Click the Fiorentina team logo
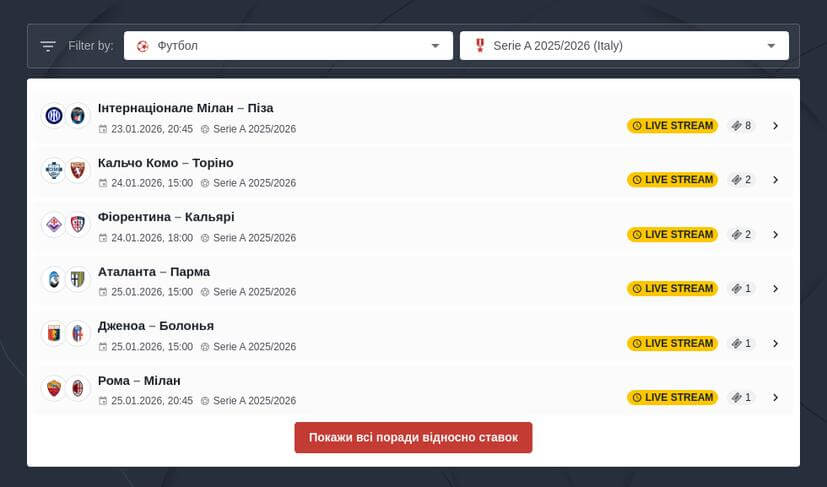This screenshot has height=487, width=827. coord(53,225)
